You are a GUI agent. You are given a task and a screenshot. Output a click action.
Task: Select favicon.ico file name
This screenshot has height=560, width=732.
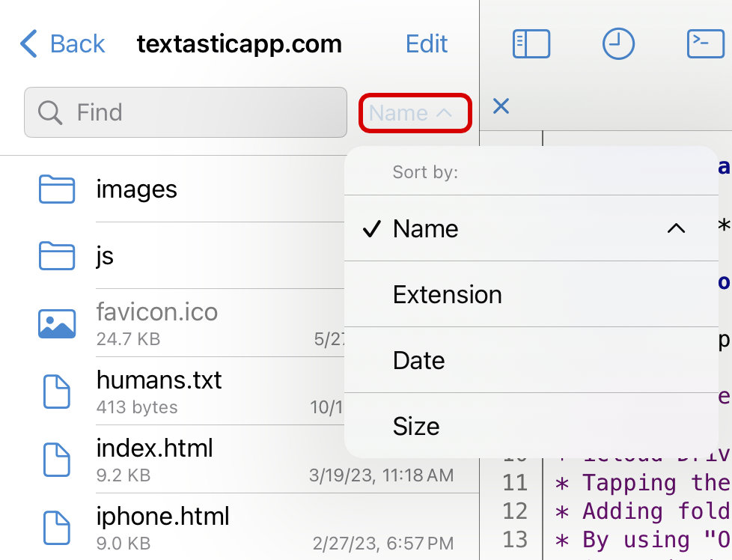[157, 311]
